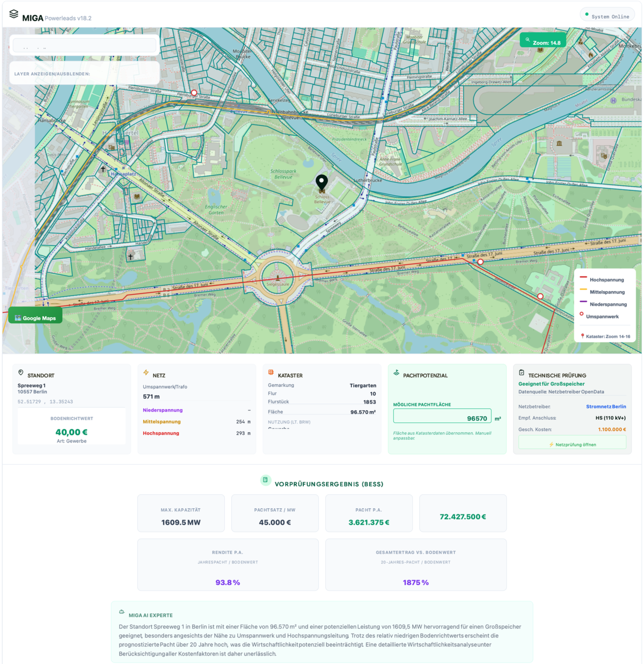644x664 pixels.
Task: Click the Mittelspannung row showing 254 m
Action: [x=197, y=421]
